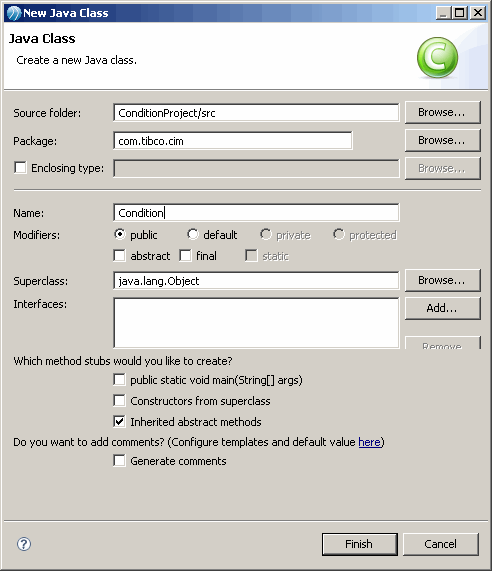Browse for the Source folder
Image resolution: width=492 pixels, height=571 pixels.
point(442,112)
